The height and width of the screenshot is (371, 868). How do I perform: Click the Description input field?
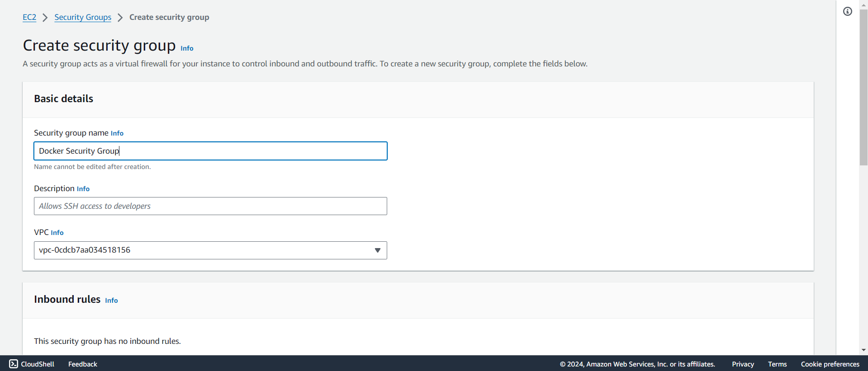tap(210, 206)
